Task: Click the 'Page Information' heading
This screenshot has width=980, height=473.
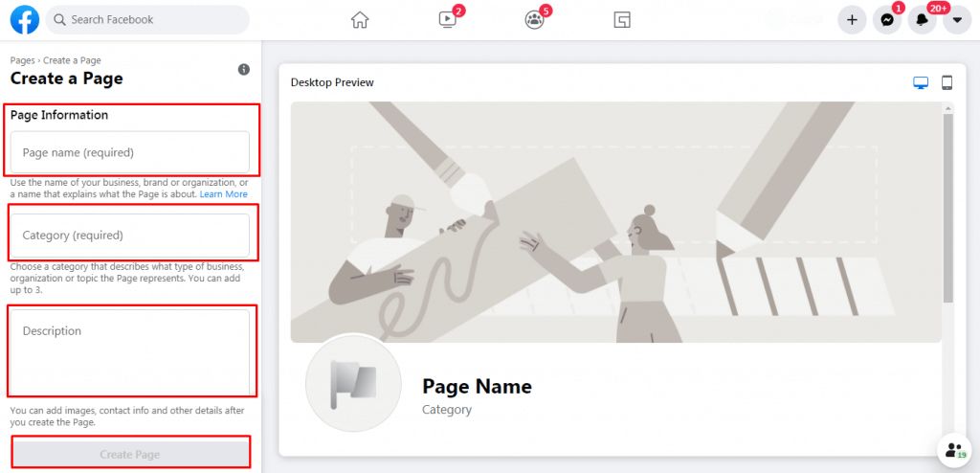Action: click(59, 115)
